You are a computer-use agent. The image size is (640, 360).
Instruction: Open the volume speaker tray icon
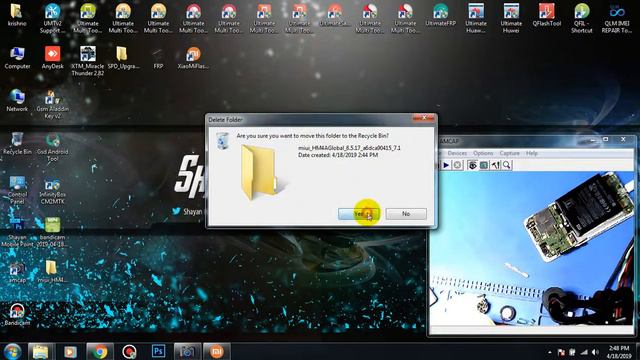coord(595,352)
